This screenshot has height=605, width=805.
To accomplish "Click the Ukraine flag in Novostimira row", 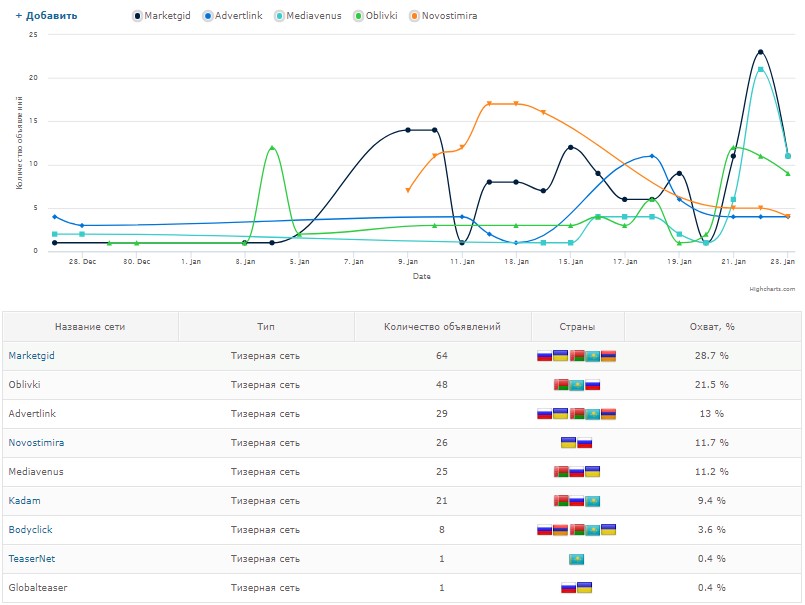I will [x=568, y=443].
